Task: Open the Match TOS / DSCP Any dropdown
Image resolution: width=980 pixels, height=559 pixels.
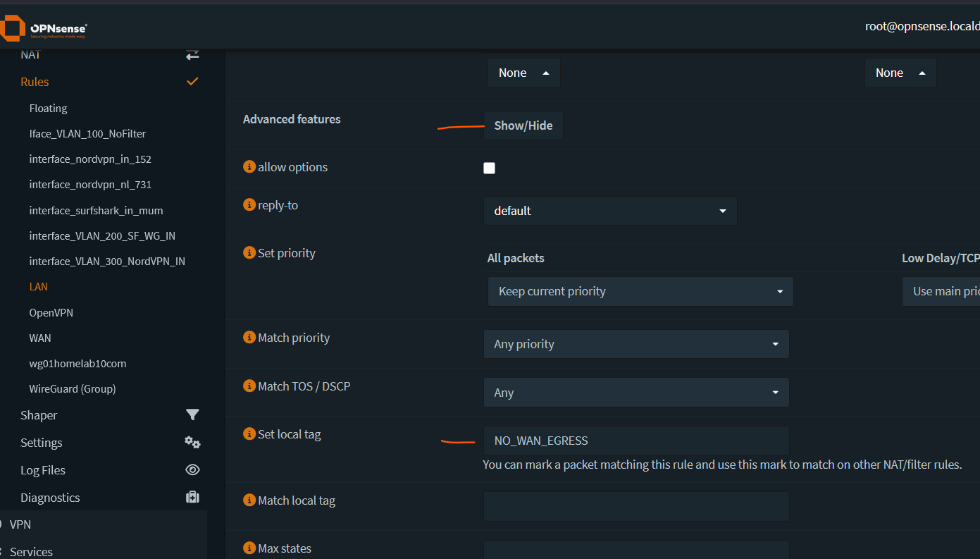Action: (636, 393)
